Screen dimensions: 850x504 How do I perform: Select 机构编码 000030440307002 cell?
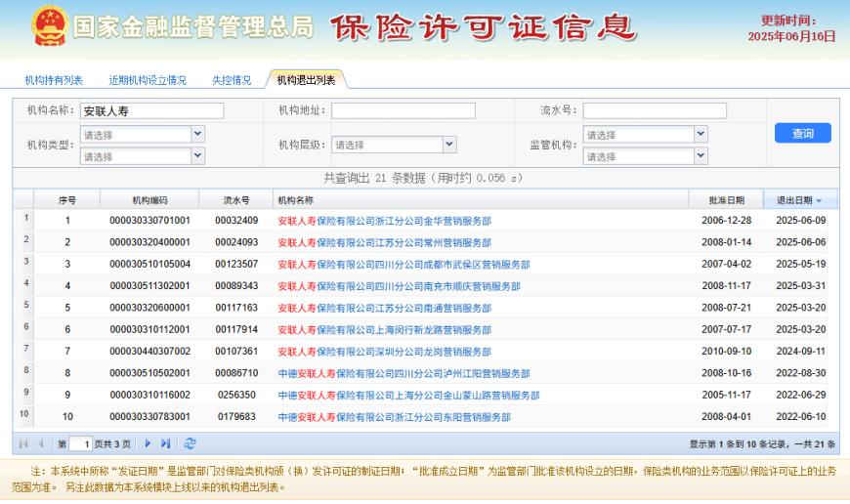tap(150, 352)
